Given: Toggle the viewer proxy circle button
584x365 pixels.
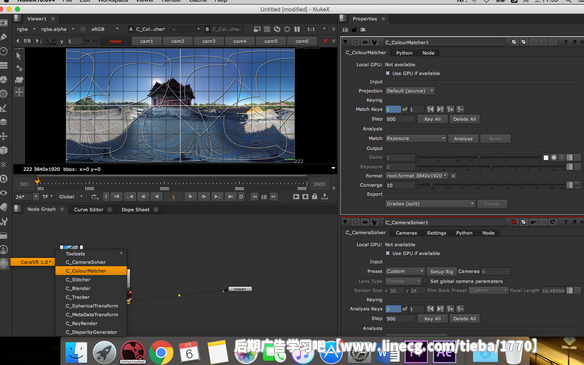Looking at the screenshot, I should [x=287, y=29].
